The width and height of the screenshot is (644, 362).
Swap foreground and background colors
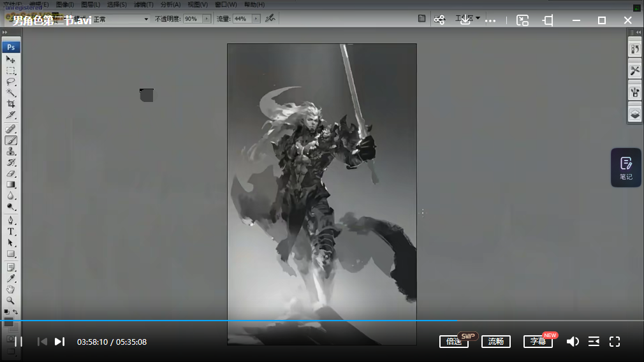15,312
